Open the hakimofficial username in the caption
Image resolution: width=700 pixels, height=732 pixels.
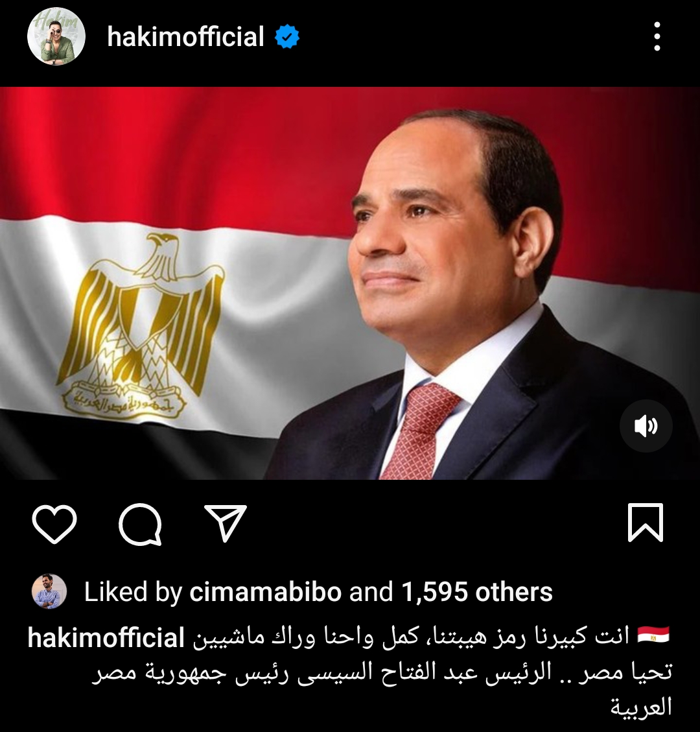click(x=106, y=638)
